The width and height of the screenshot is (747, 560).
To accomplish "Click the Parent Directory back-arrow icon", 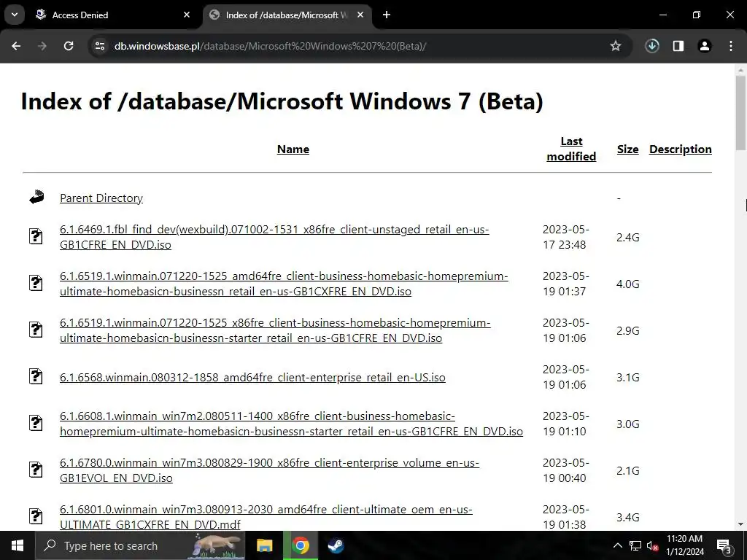I will point(36,197).
